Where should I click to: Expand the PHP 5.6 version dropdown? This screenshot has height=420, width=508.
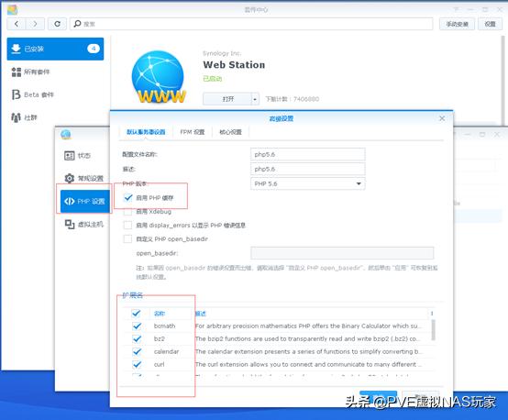tap(308, 183)
